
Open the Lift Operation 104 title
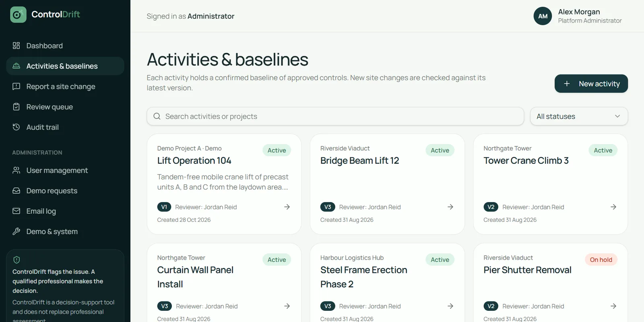pos(194,161)
